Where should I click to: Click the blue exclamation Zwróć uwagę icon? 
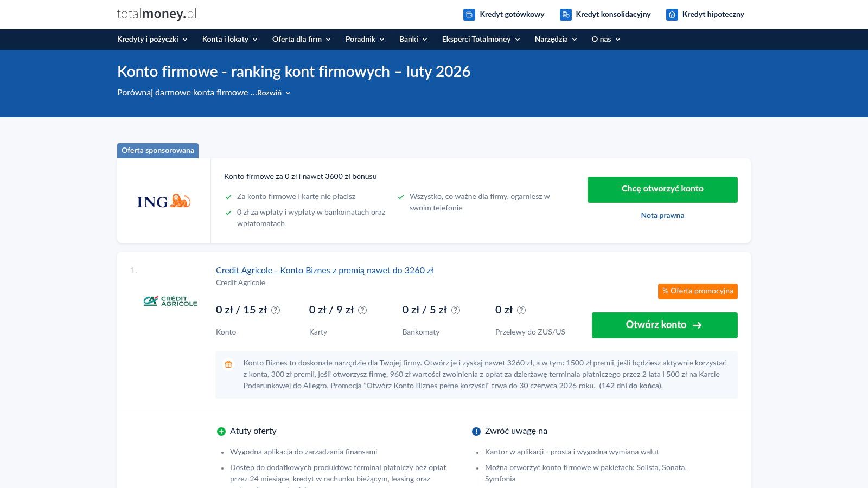point(476,432)
